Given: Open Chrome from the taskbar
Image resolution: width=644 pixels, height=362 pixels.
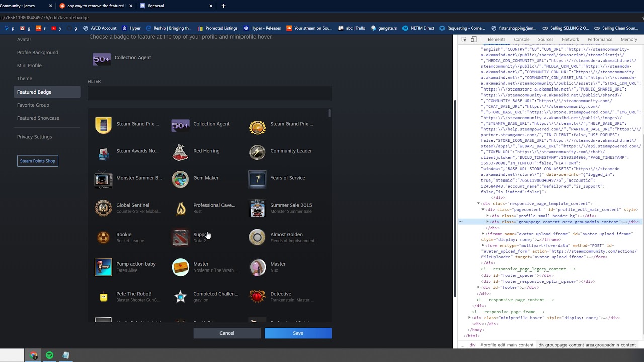Looking at the screenshot, I should (34, 355).
